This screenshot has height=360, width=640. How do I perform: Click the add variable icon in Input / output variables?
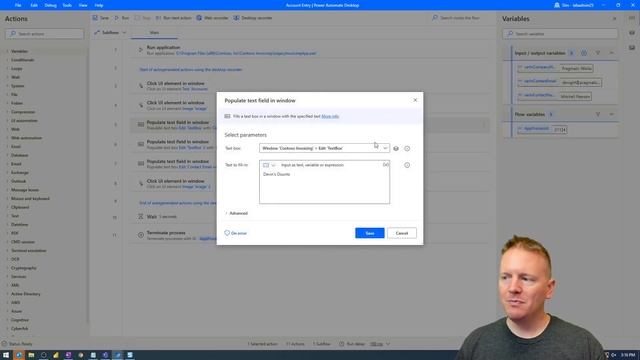[x=584, y=53]
